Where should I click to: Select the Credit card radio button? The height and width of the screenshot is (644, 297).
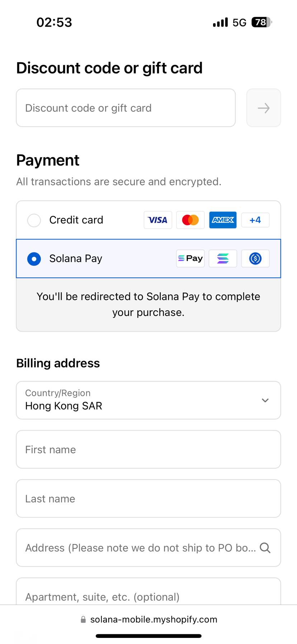pyautogui.click(x=34, y=220)
